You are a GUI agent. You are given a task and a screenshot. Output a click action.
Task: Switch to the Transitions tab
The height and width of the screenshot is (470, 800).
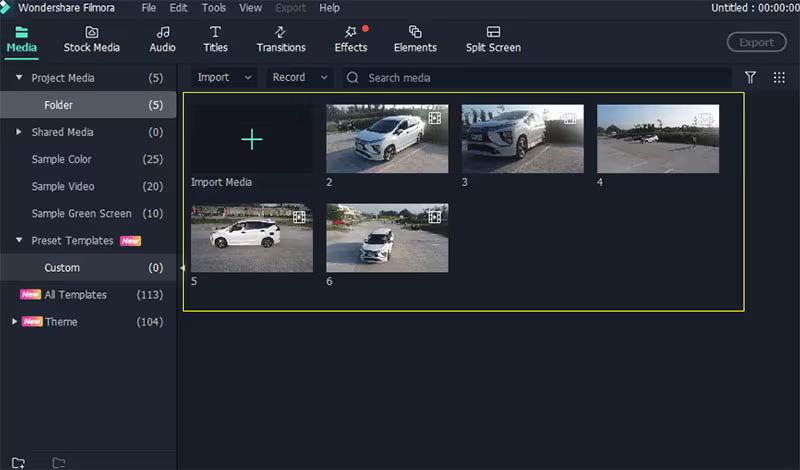pos(281,39)
